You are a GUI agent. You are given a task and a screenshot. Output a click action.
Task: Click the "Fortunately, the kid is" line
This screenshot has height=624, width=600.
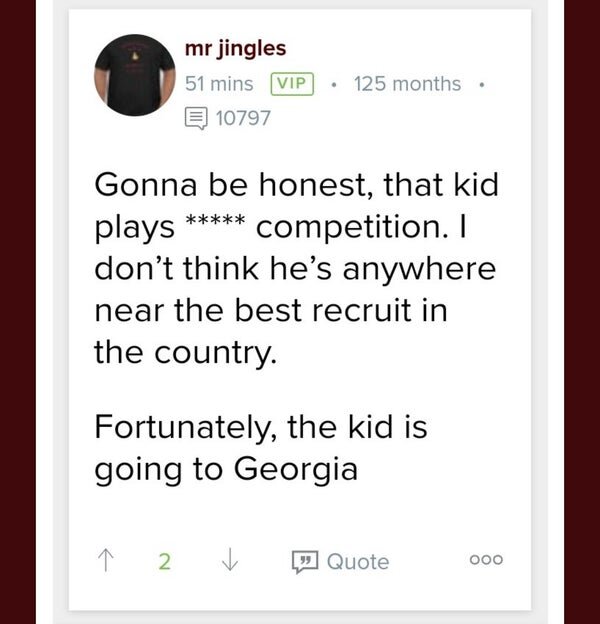click(x=260, y=427)
